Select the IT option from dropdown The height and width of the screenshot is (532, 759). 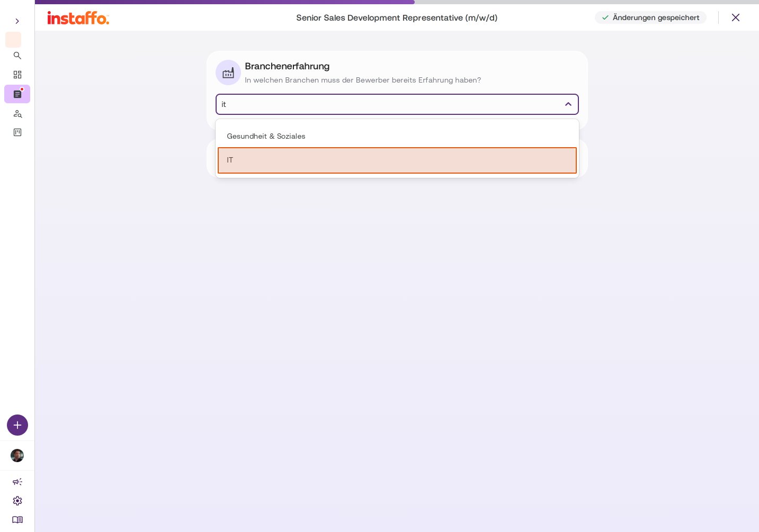pos(397,160)
